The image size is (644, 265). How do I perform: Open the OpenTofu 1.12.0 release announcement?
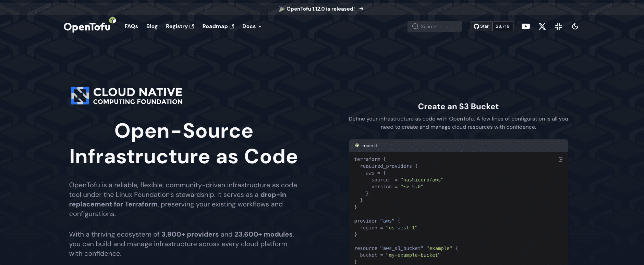[320, 9]
